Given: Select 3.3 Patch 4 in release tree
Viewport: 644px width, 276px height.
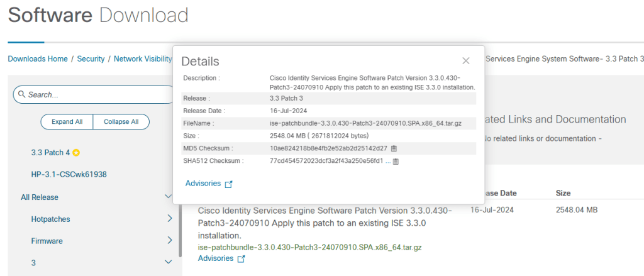Looking at the screenshot, I should 50,153.
